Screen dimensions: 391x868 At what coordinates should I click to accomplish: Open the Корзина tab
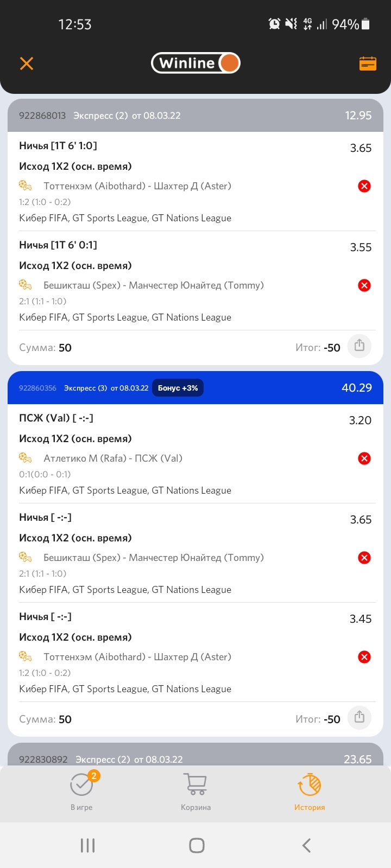[x=195, y=792]
